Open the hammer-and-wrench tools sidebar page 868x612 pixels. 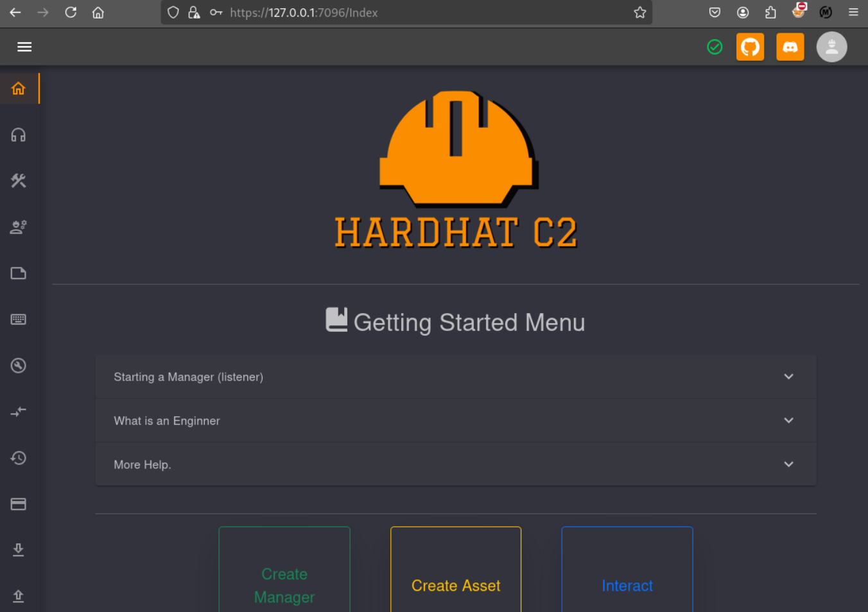coord(19,181)
